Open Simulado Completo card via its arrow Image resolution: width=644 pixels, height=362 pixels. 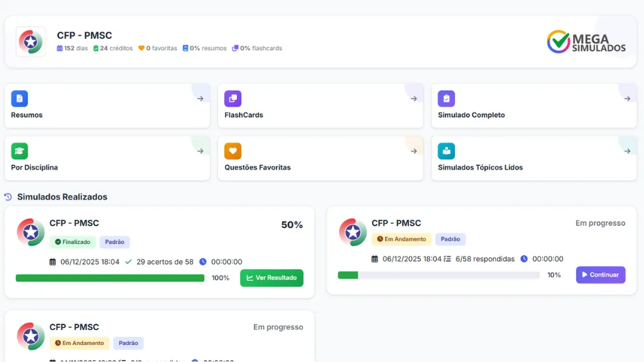pos(626,99)
